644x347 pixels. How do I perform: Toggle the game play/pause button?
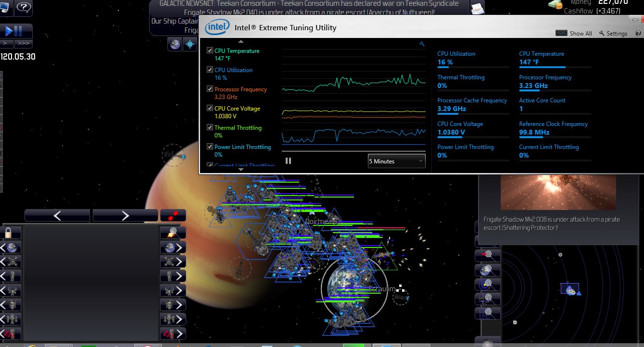(16, 31)
